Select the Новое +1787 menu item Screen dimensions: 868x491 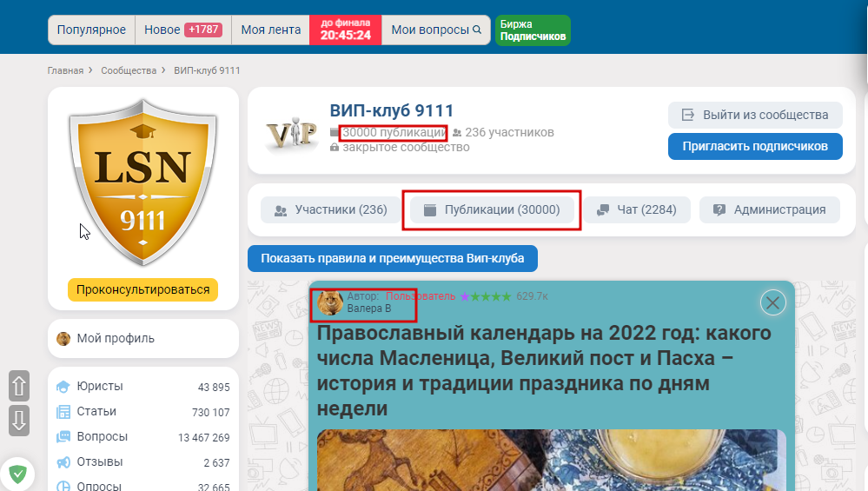coord(183,30)
